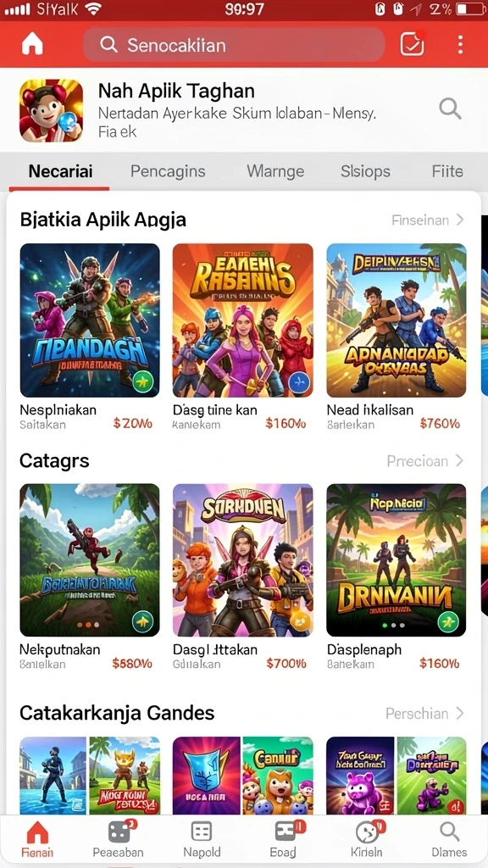Select the Napold icon in bottom navigation

202,832
